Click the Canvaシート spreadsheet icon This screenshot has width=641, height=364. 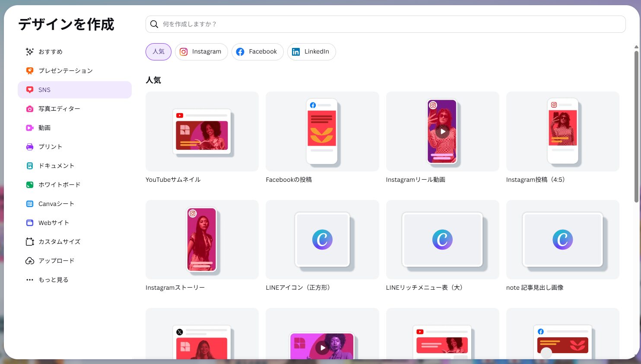(x=30, y=204)
